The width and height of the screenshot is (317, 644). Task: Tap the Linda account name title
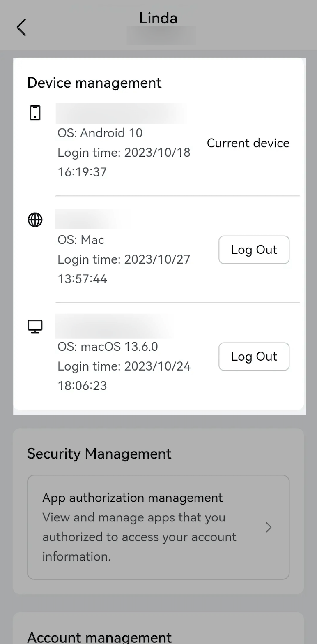point(158,18)
